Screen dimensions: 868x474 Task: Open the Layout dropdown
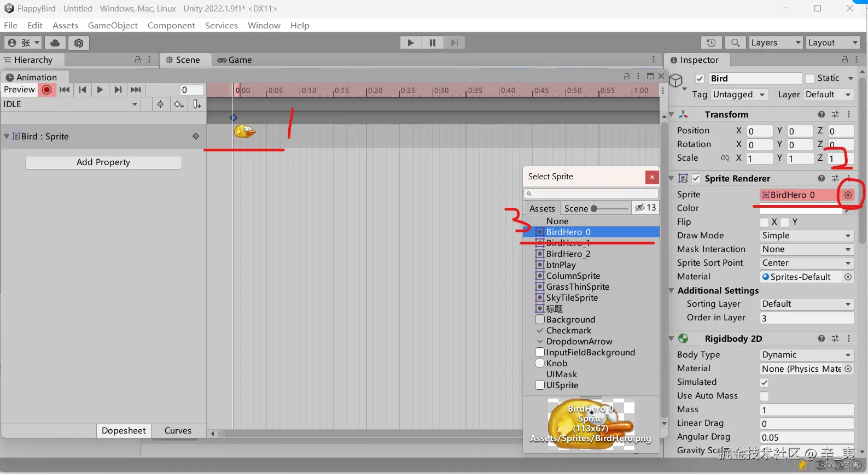[x=833, y=43]
